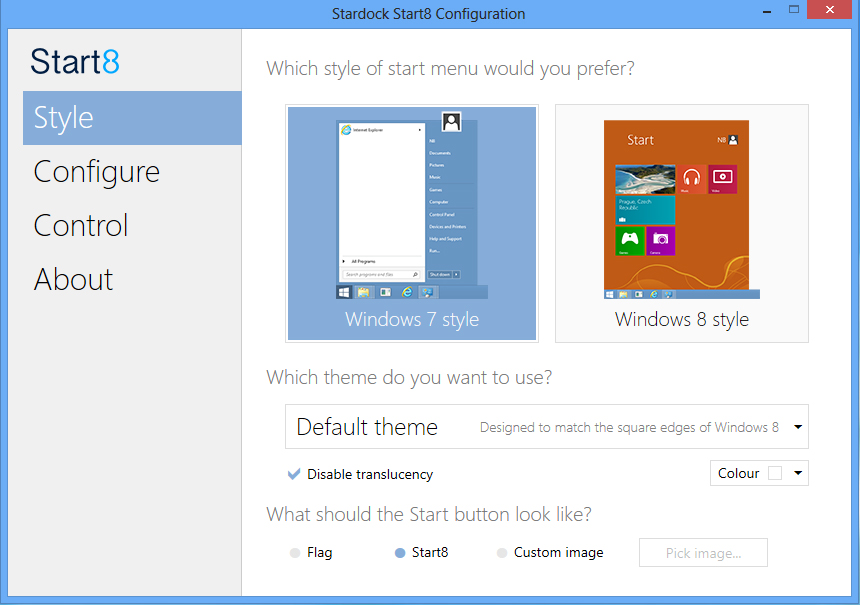Open the Style section in sidebar
Viewport: 860px width, 605px height.
point(132,118)
